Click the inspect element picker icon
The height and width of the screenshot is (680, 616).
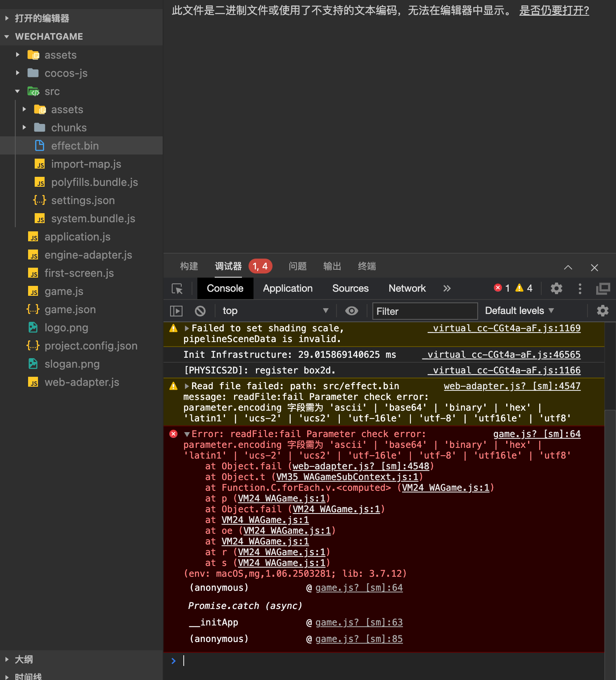tap(177, 288)
